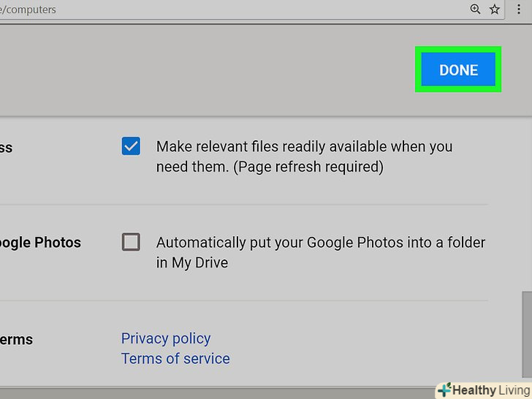The image size is (532, 399).
Task: Click the Google Photos section heading
Action: (40, 243)
